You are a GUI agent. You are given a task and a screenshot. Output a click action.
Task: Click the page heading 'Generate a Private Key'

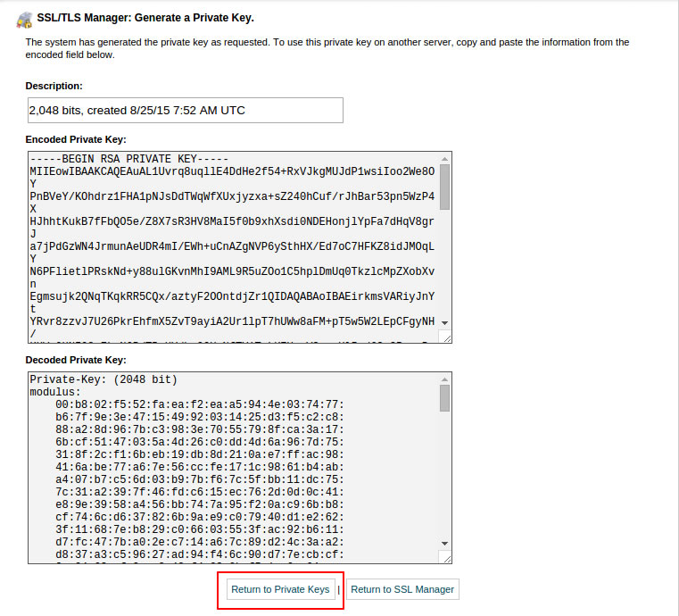click(194, 18)
